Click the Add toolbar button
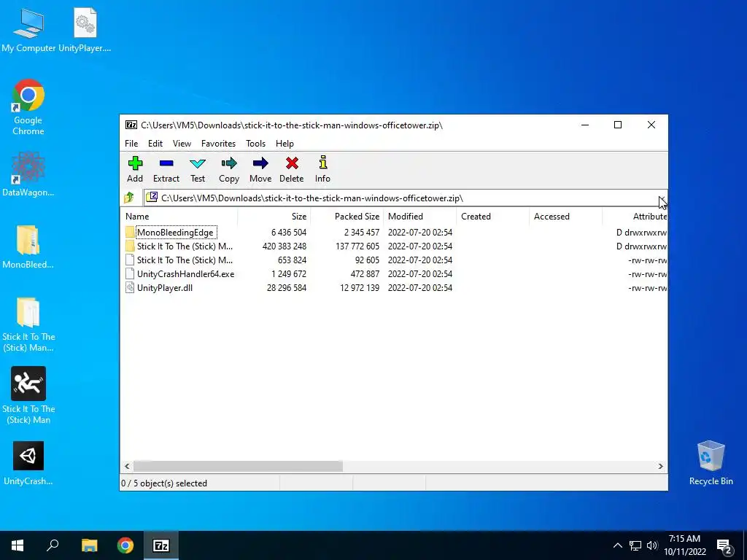 [x=135, y=169]
